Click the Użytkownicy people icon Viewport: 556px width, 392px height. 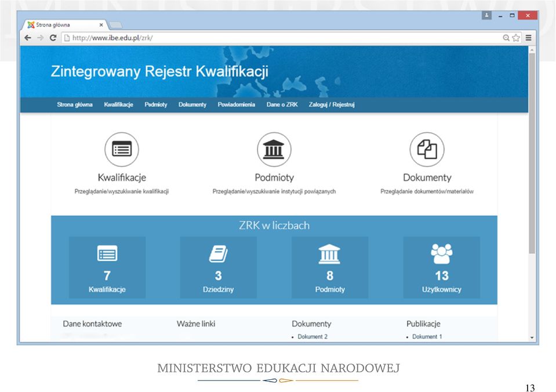[441, 253]
